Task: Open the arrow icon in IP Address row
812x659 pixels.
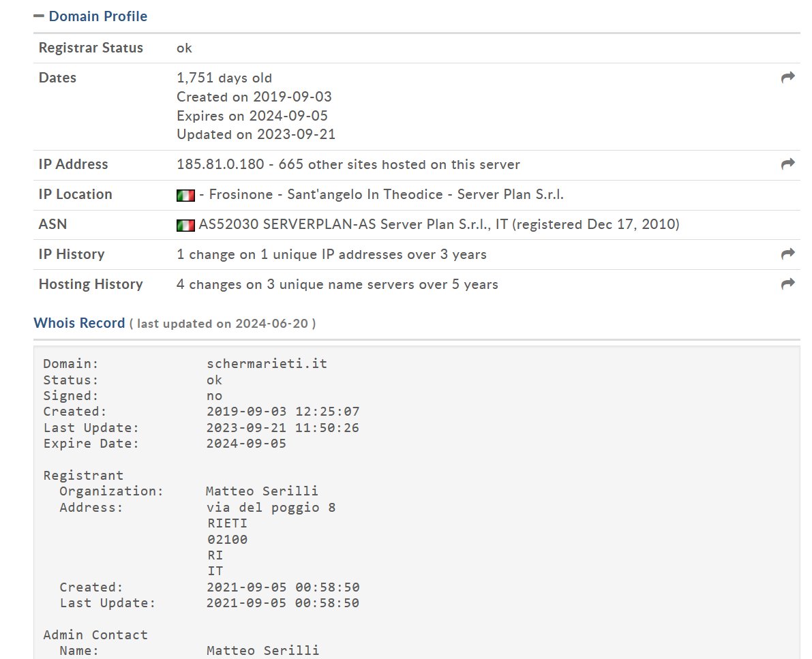Action: (787, 164)
